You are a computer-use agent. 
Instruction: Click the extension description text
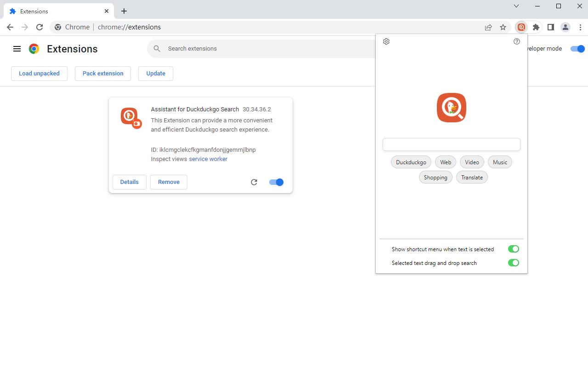212,125
